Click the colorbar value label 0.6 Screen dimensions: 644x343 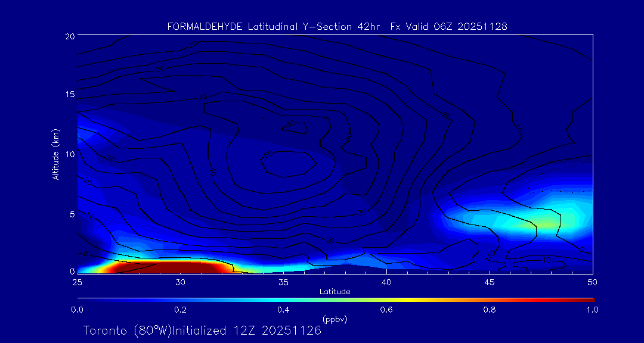coord(386,310)
